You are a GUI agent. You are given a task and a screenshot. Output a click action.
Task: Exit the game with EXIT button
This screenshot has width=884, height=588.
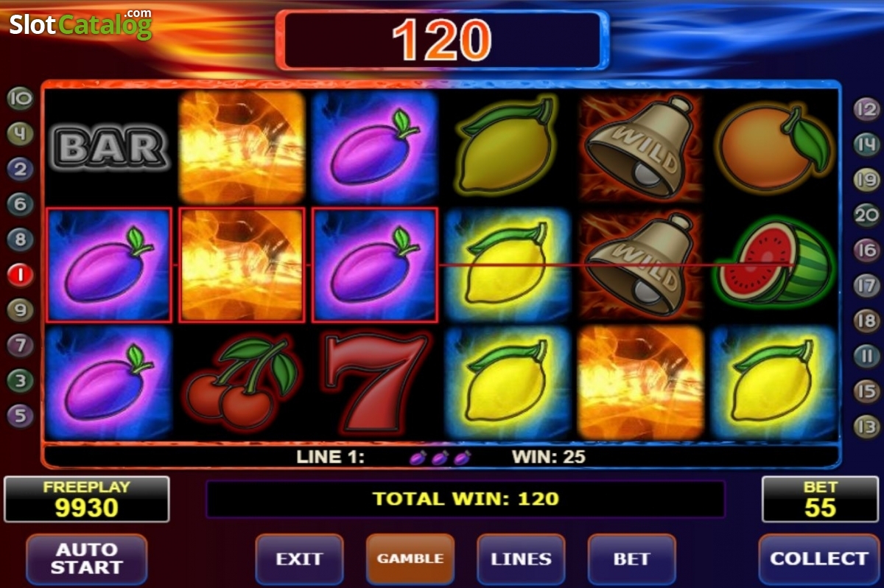[300, 559]
